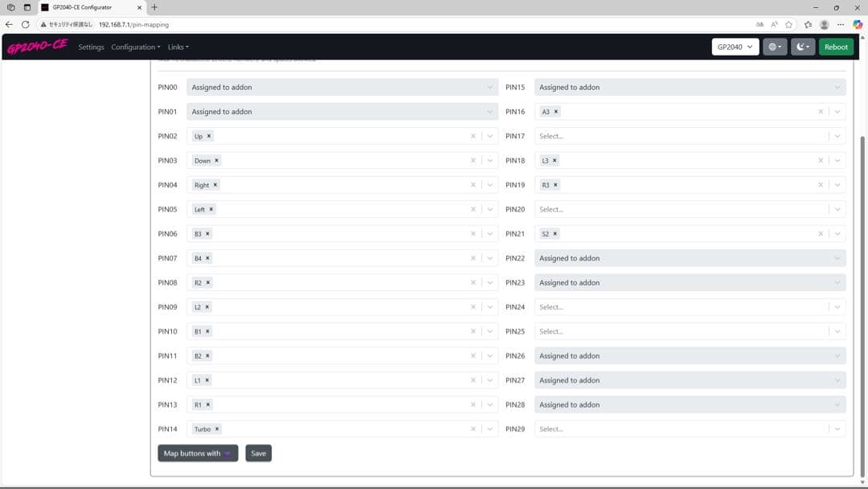Open the dark mode theme switcher
This screenshot has width=868, height=489.
[x=802, y=47]
